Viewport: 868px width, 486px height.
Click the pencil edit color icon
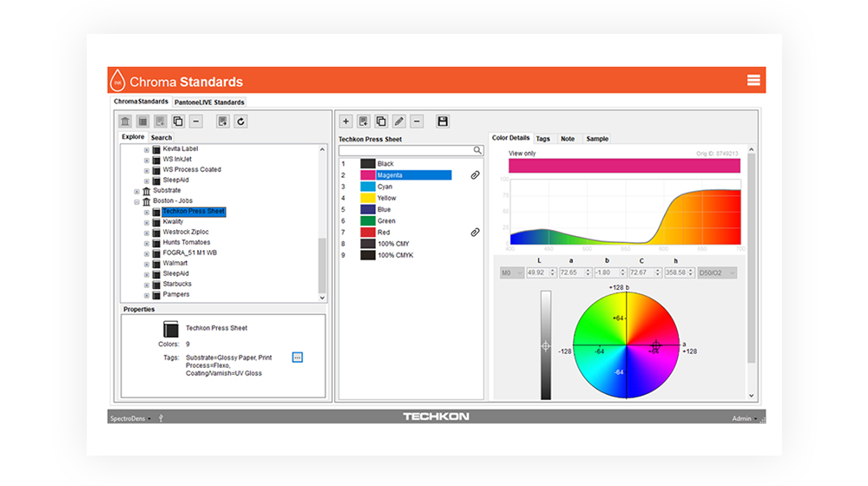tap(399, 121)
